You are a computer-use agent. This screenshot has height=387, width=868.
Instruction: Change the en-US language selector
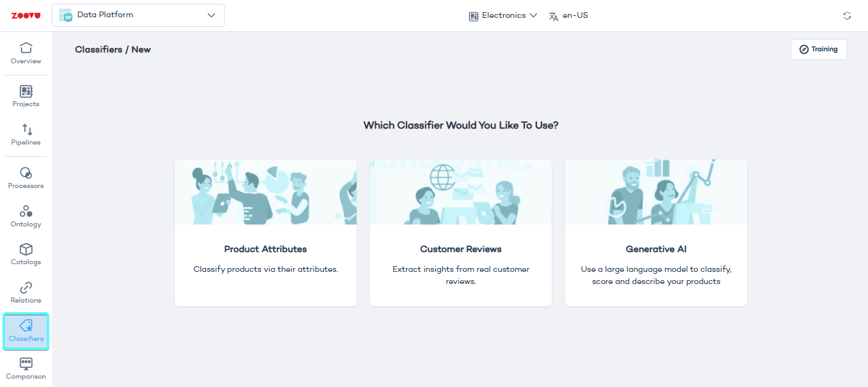click(x=568, y=15)
